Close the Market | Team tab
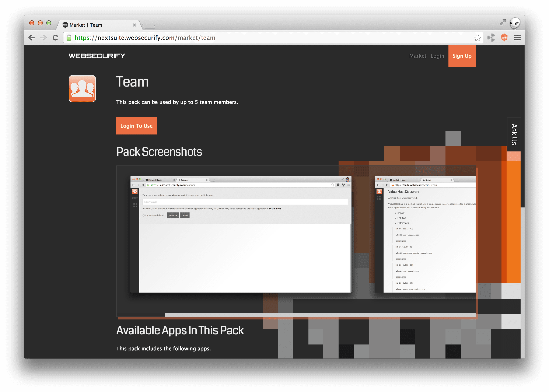Screen dimensions: 549x392 134,25
